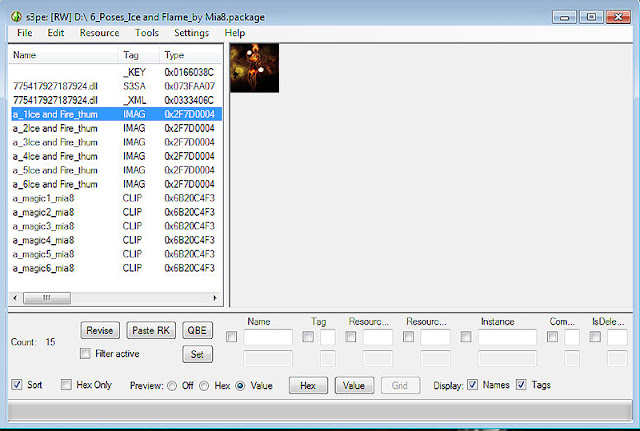This screenshot has height=431, width=640.
Task: Toggle the Name filter checkbox
Action: [x=231, y=337]
